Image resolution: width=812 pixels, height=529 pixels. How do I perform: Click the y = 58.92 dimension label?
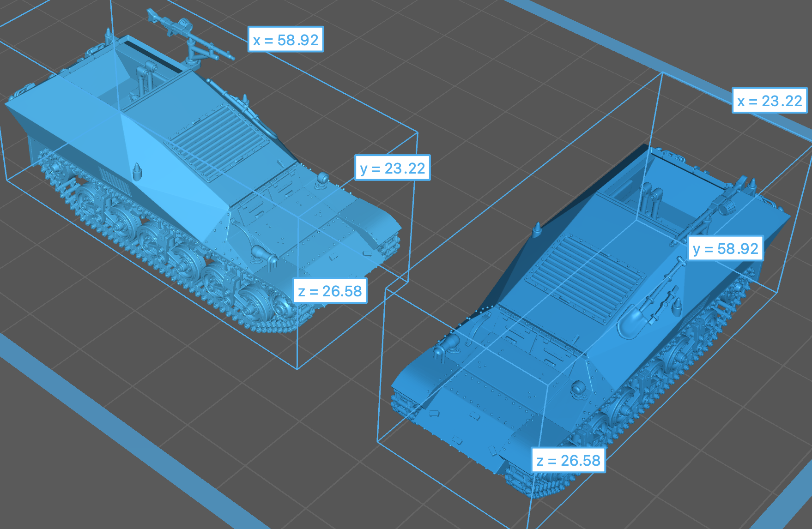pos(725,249)
